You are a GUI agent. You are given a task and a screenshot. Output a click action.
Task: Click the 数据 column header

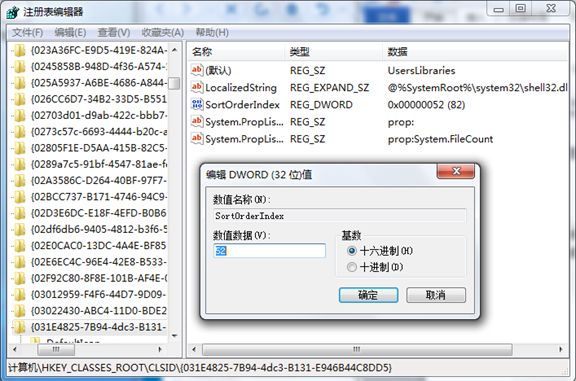(x=475, y=52)
